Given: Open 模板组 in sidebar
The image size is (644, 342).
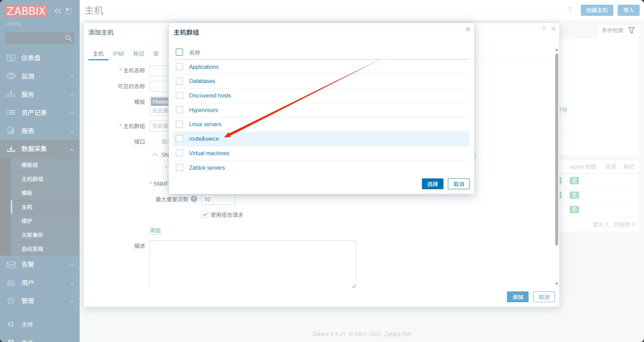Looking at the screenshot, I should 30,165.
